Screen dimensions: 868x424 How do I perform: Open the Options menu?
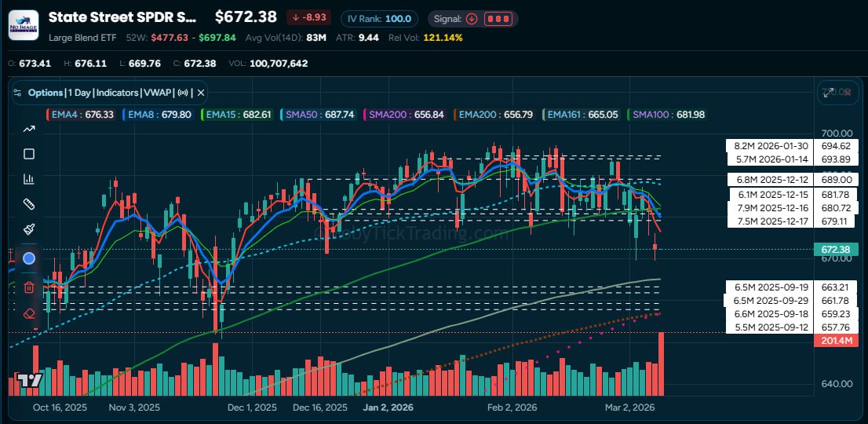coord(46,93)
